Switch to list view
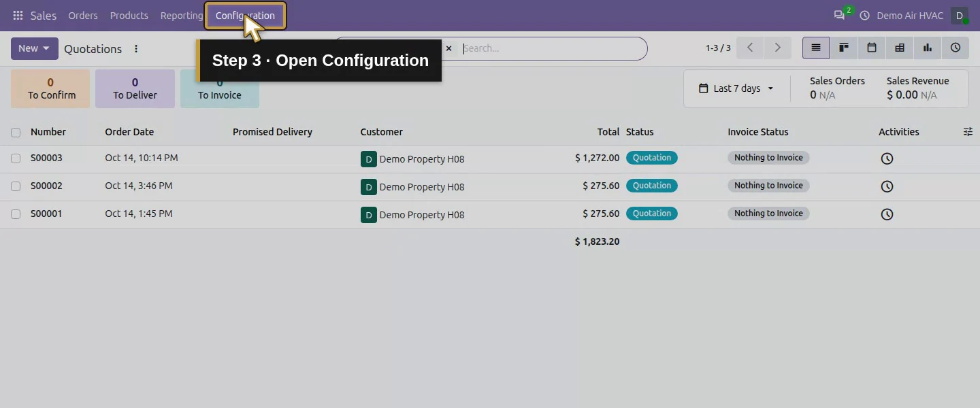This screenshot has height=408, width=980. [816, 48]
